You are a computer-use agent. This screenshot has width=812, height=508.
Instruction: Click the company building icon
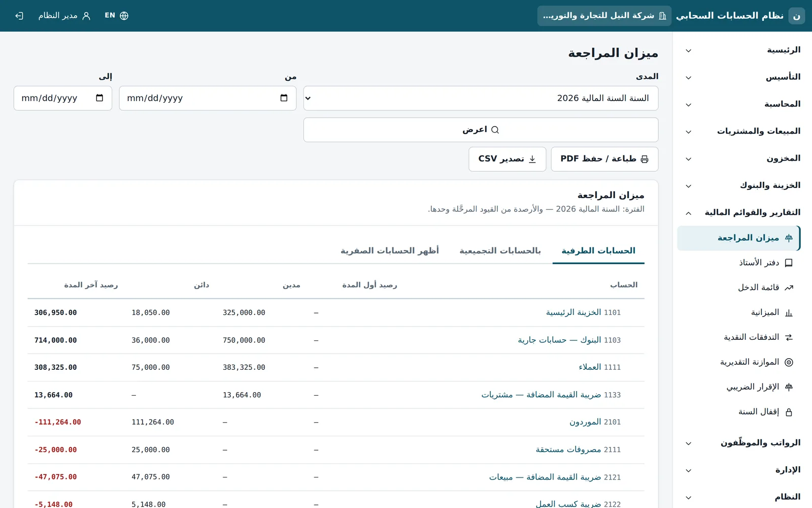coord(662,16)
